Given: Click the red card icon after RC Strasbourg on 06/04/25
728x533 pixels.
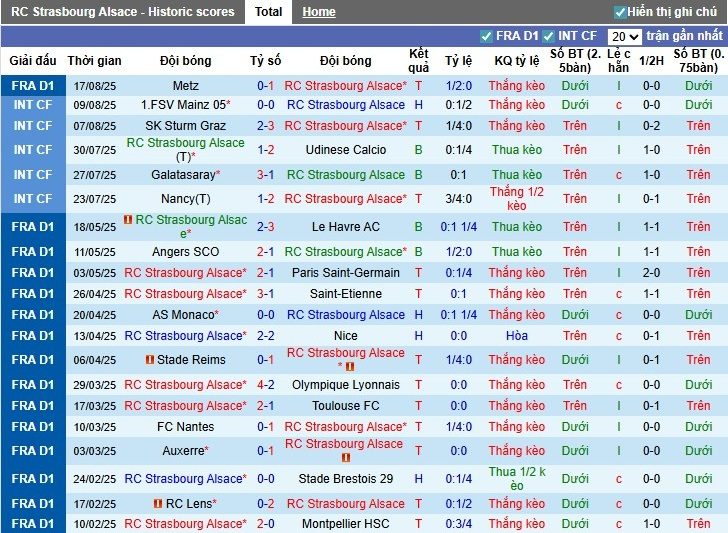Looking at the screenshot, I should pyautogui.click(x=350, y=367).
